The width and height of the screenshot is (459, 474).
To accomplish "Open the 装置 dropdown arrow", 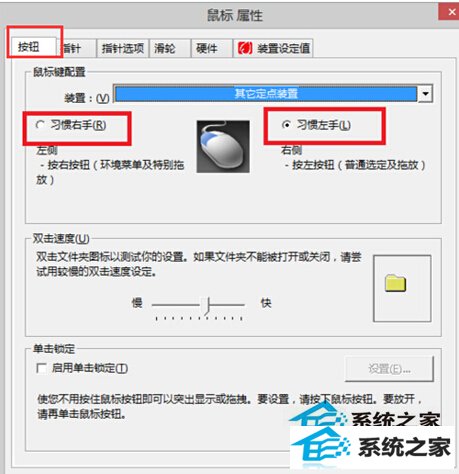I will click(x=425, y=94).
